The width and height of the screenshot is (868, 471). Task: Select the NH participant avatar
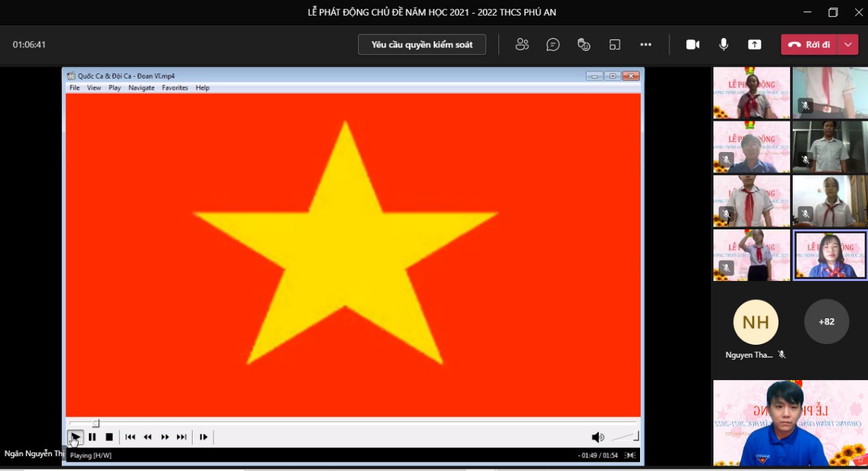pos(756,322)
